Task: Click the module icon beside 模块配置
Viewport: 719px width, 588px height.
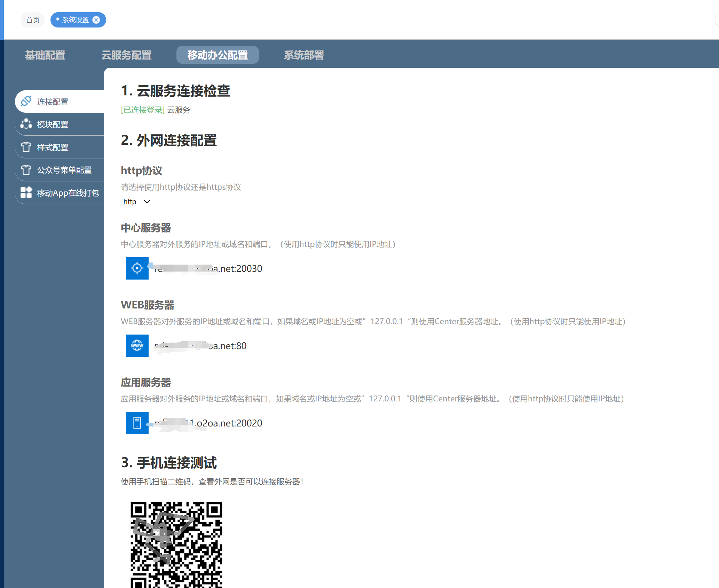Action: [x=26, y=124]
